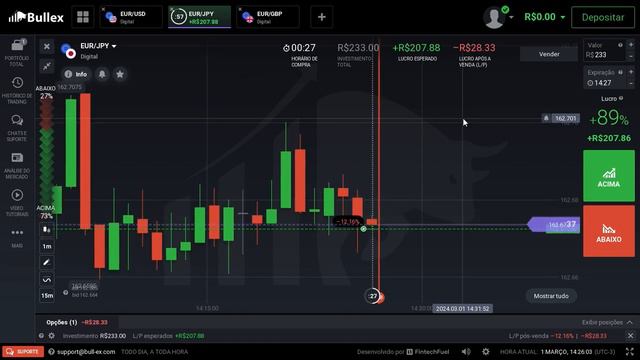Click current price label ending in 37
This screenshot has width=640, height=360.
tap(554, 224)
